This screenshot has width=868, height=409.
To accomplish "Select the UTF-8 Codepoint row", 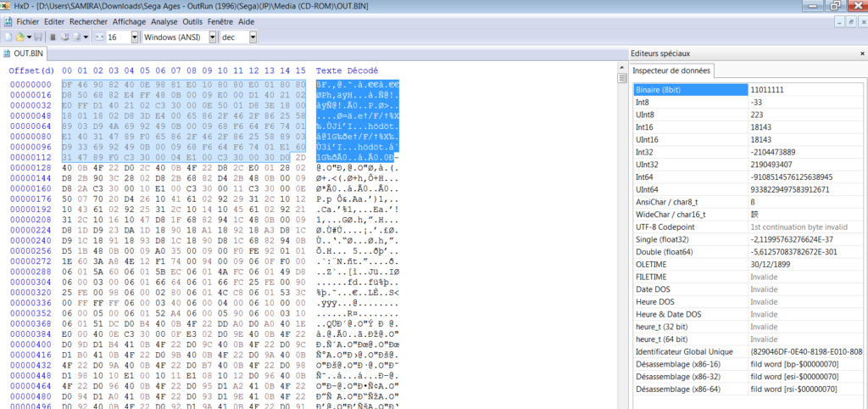I will click(749, 227).
